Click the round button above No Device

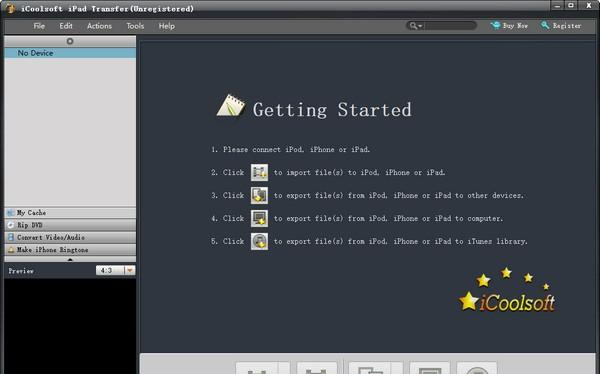click(x=70, y=41)
